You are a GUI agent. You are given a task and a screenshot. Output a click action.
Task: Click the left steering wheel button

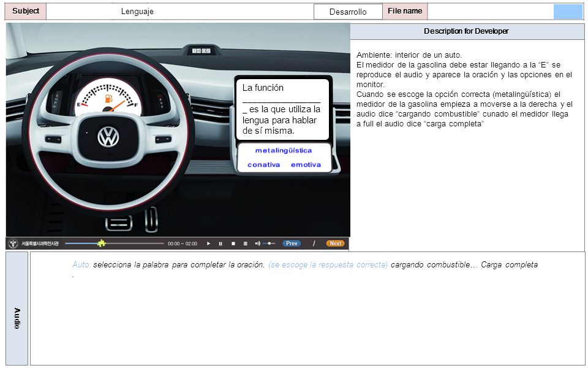[x=53, y=140]
